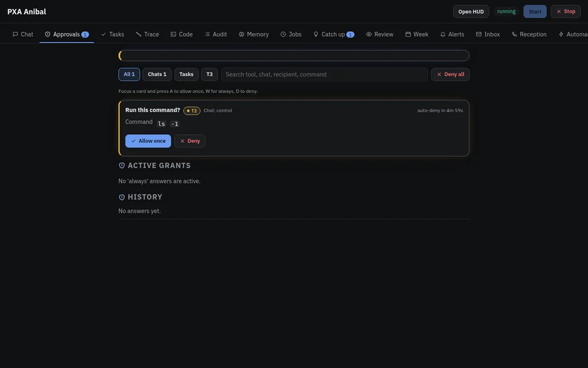The width and height of the screenshot is (588, 368).
Task: Focus the search tool, chat, recipient field
Action: pos(325,74)
